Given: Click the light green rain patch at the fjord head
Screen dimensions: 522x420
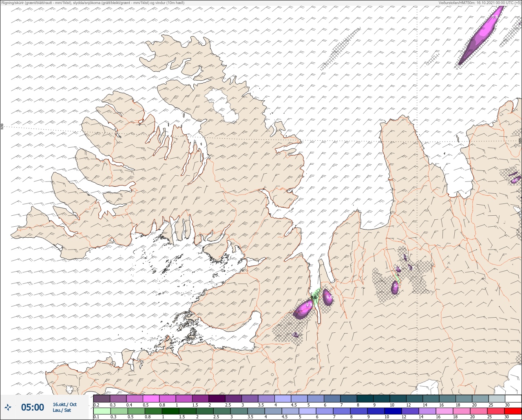Looking at the screenshot, I should click(x=315, y=297).
